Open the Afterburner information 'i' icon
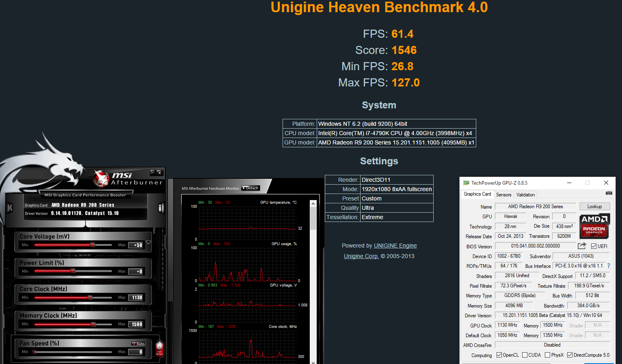The image size is (622, 364). click(160, 208)
